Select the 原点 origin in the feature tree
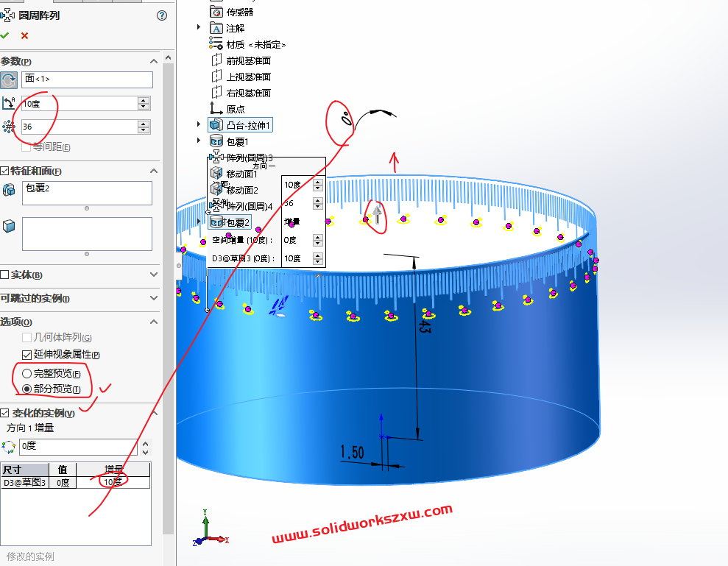The width and height of the screenshot is (728, 566). [236, 109]
